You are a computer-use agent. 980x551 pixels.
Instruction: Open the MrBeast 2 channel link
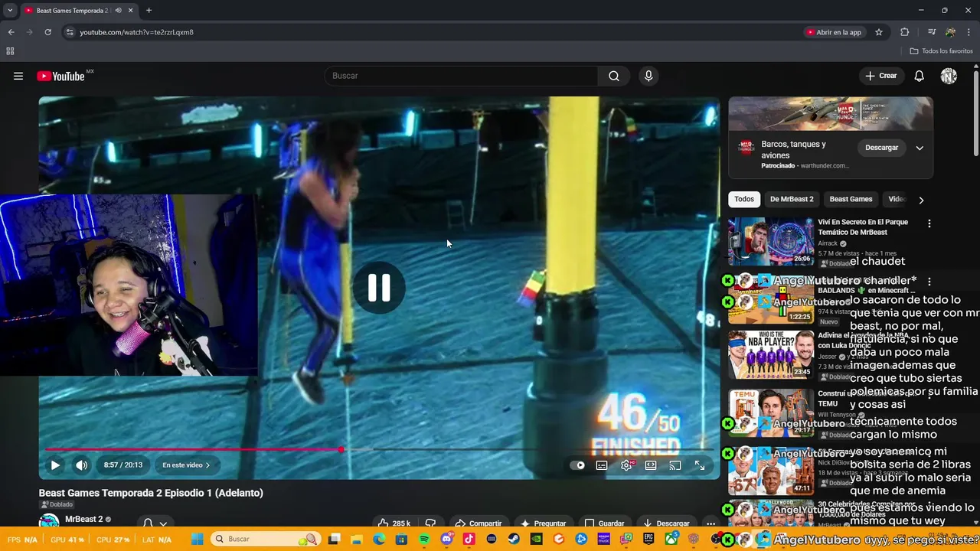pos(83,519)
